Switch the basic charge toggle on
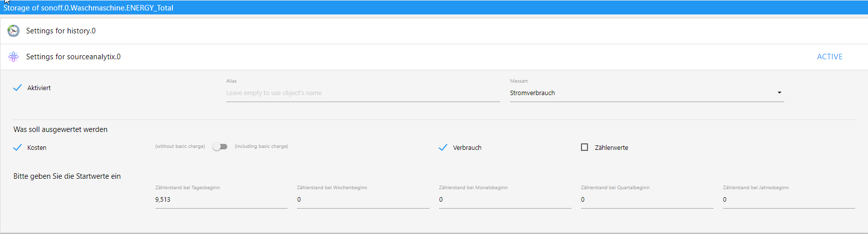This screenshot has height=234, width=868. pos(220,146)
